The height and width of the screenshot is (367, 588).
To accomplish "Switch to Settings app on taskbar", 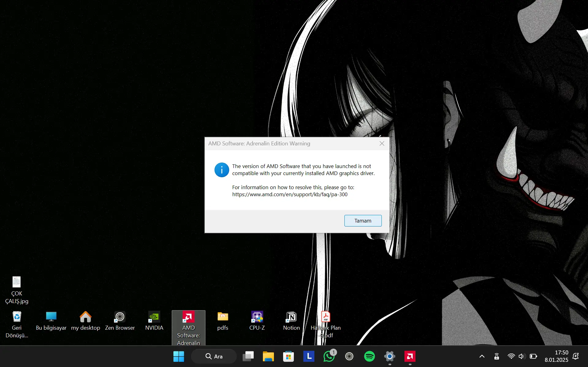I will click(390, 356).
